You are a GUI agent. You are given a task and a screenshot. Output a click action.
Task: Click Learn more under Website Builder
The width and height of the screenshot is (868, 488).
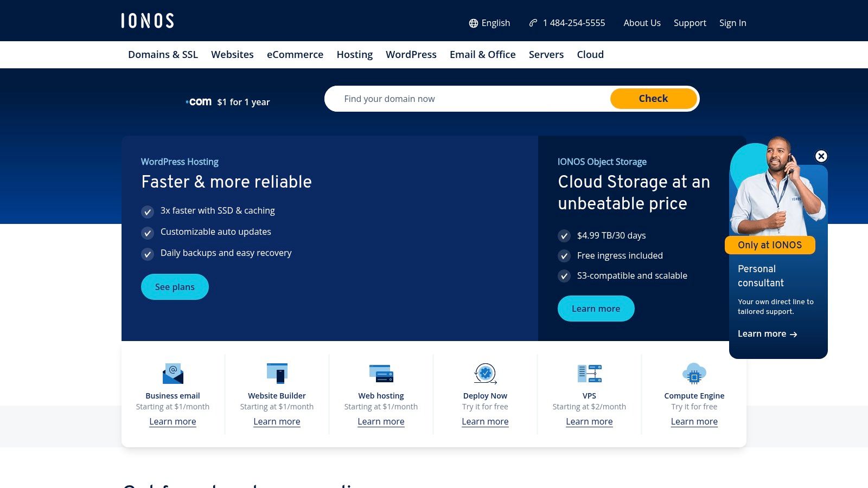click(x=277, y=421)
